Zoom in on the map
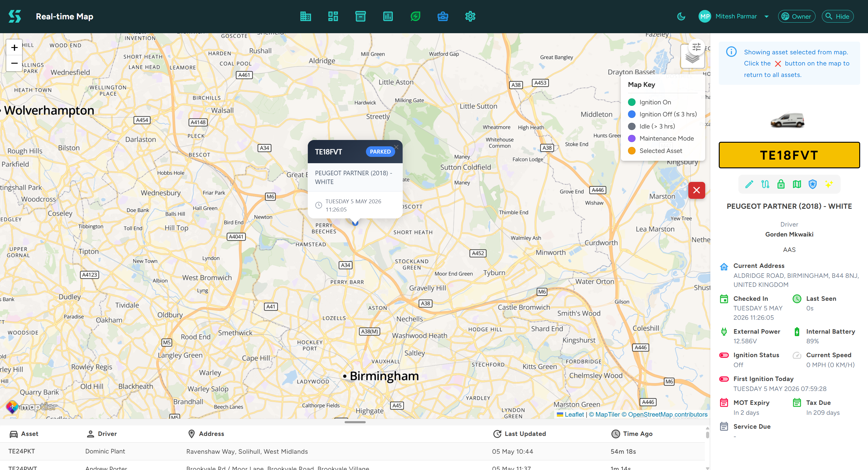 (14, 48)
